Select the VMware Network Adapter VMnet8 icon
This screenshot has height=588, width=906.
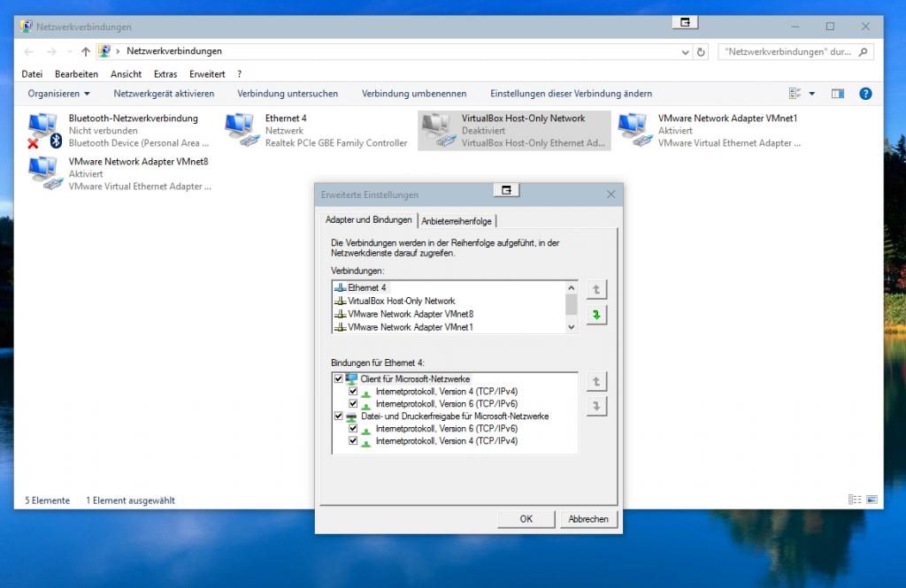(x=44, y=172)
